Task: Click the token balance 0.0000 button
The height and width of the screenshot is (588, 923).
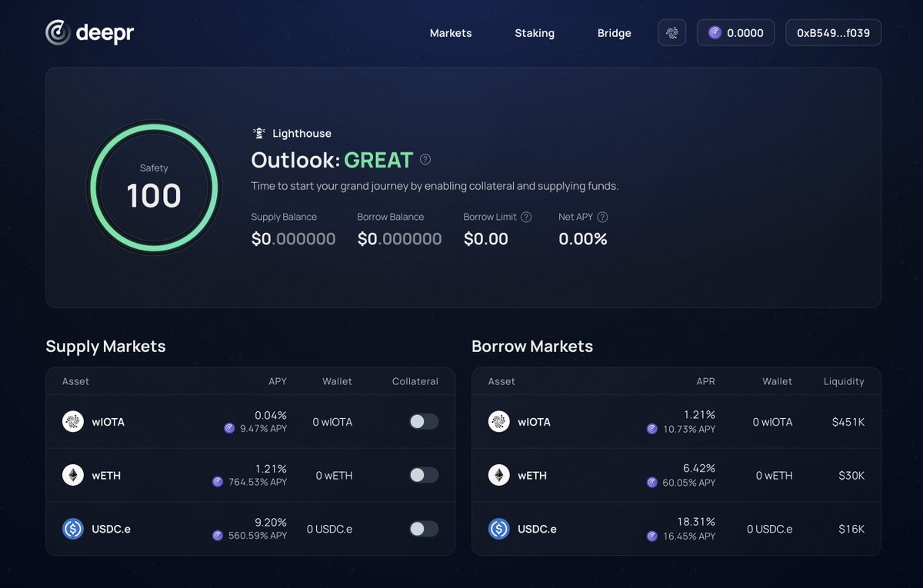Action: 735,32
